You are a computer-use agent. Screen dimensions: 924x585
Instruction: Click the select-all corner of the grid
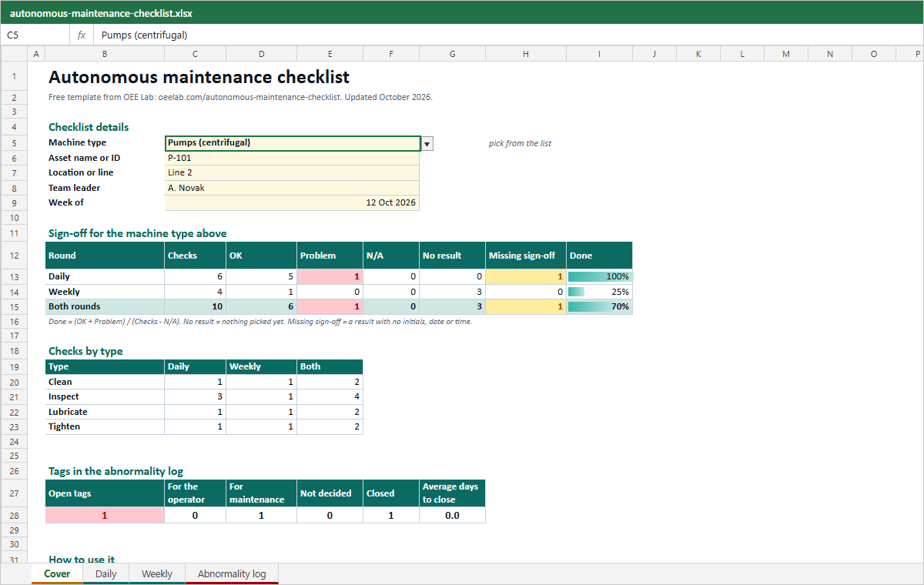(x=14, y=54)
